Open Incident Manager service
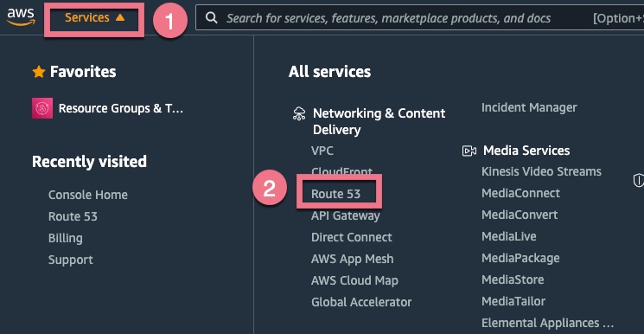644x334 pixels. click(x=529, y=108)
